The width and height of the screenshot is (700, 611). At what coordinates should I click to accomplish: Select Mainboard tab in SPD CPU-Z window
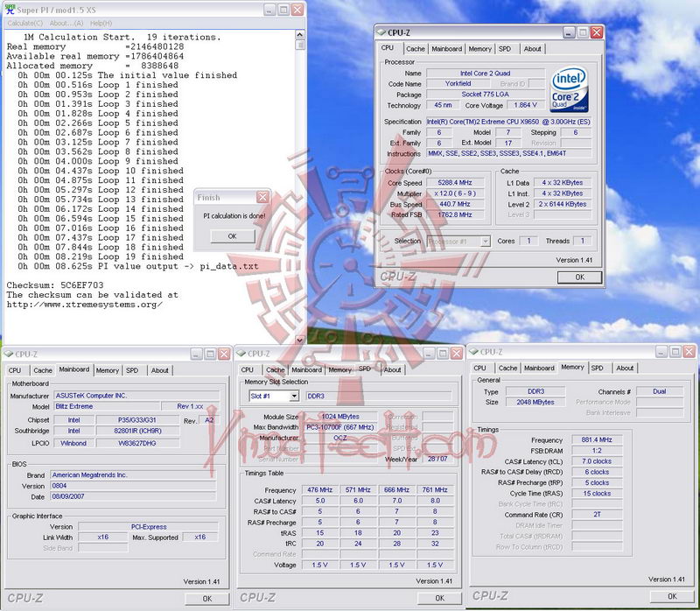tap(306, 369)
